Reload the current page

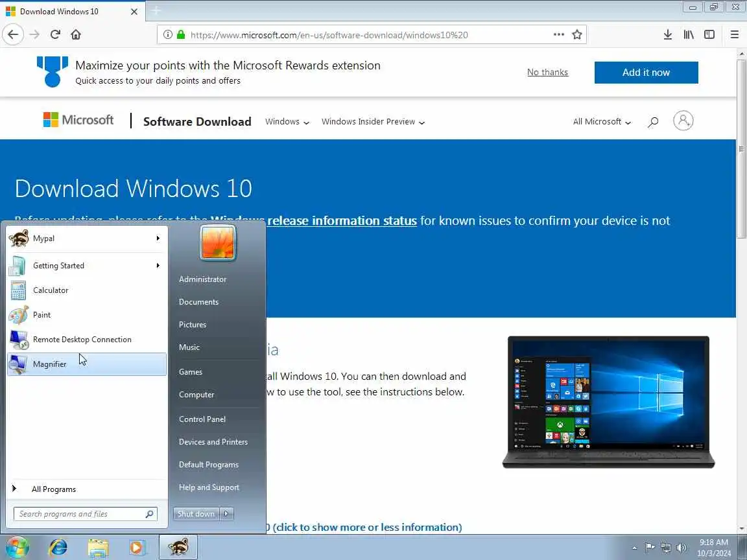pos(55,34)
